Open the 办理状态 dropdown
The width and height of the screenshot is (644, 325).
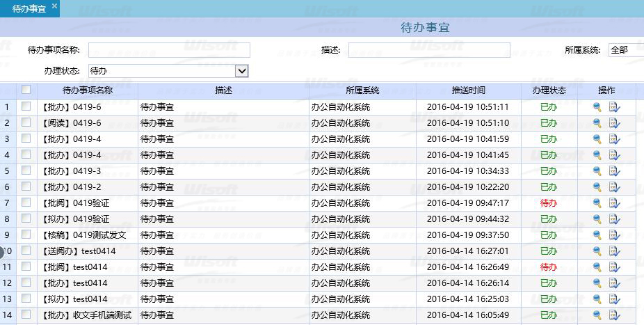click(x=241, y=70)
